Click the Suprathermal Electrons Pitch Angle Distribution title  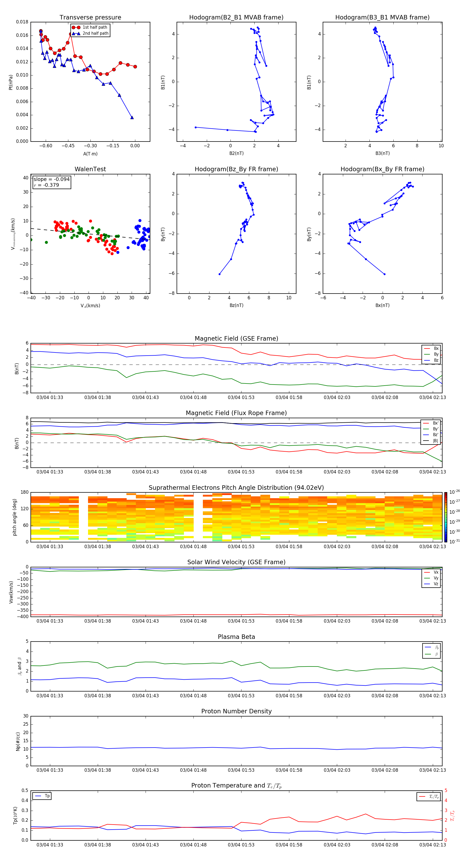coord(236,488)
